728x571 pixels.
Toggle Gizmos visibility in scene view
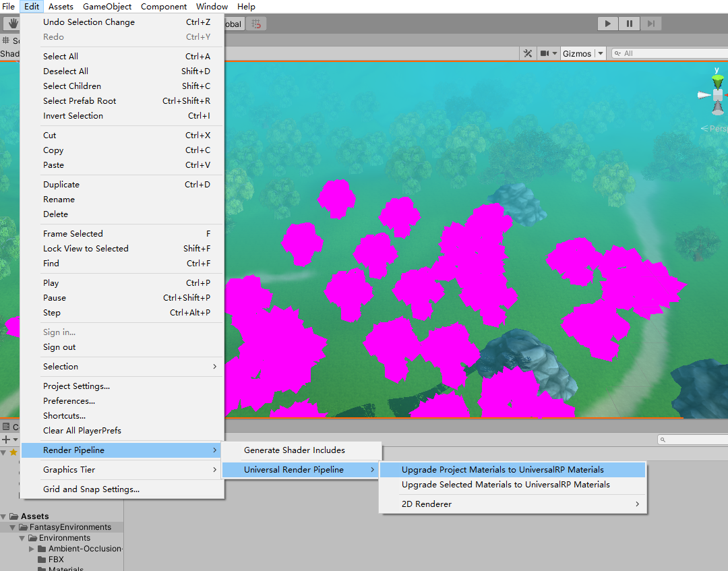pos(578,53)
